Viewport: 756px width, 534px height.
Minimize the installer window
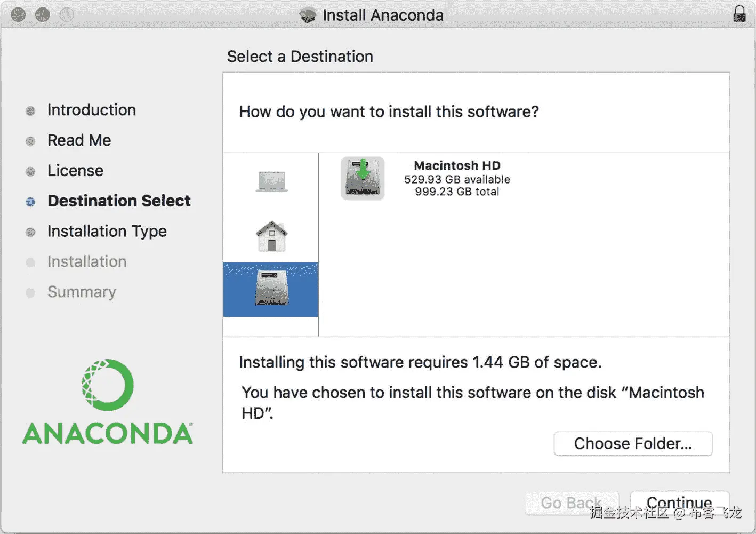[x=43, y=15]
